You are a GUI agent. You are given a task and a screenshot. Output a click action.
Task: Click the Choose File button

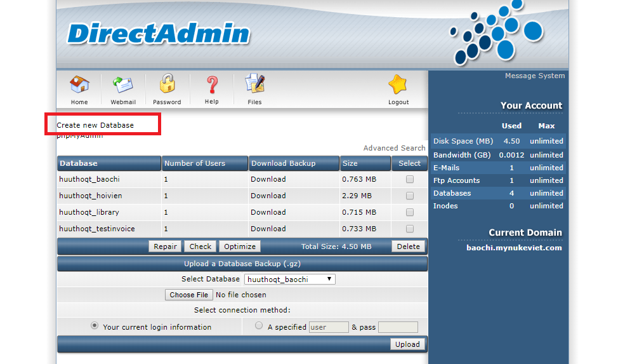coord(189,295)
